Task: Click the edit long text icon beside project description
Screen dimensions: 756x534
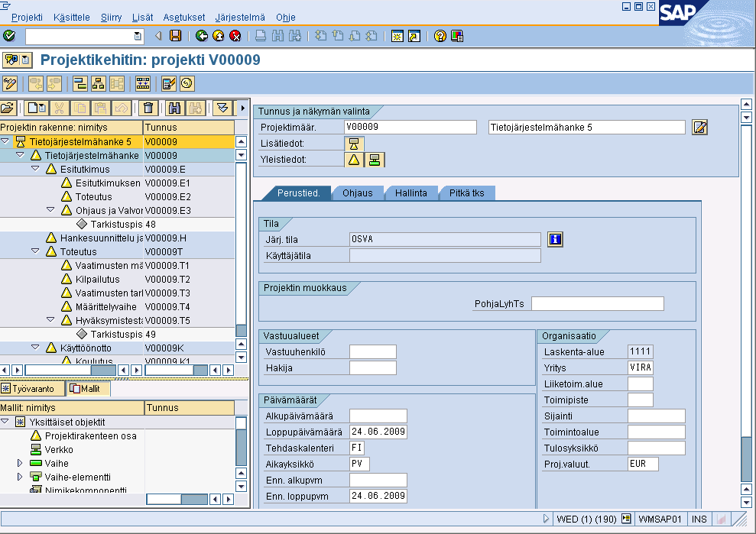Action: [x=699, y=128]
